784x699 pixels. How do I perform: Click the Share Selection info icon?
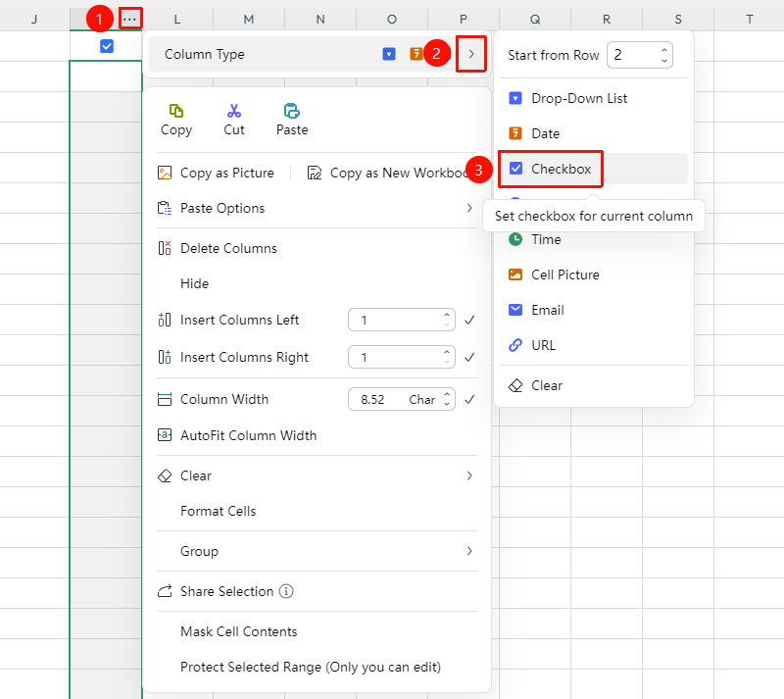[x=286, y=591]
